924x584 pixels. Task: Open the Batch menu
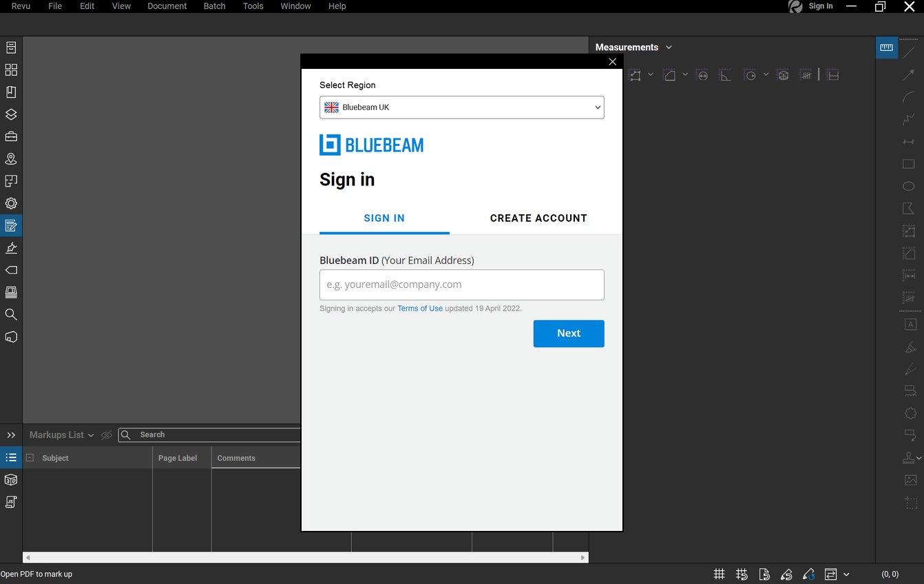click(214, 6)
